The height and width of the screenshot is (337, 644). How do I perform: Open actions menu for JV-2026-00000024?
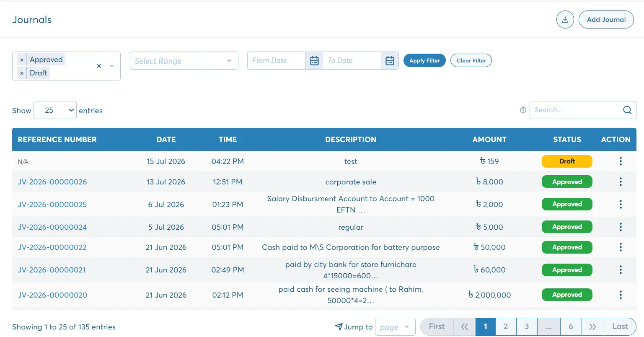click(621, 227)
